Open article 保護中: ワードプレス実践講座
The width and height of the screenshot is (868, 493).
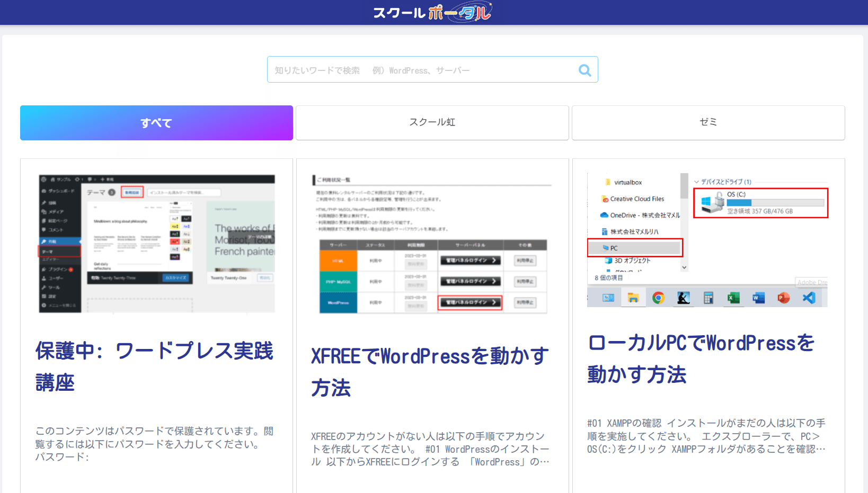pyautogui.click(x=154, y=366)
